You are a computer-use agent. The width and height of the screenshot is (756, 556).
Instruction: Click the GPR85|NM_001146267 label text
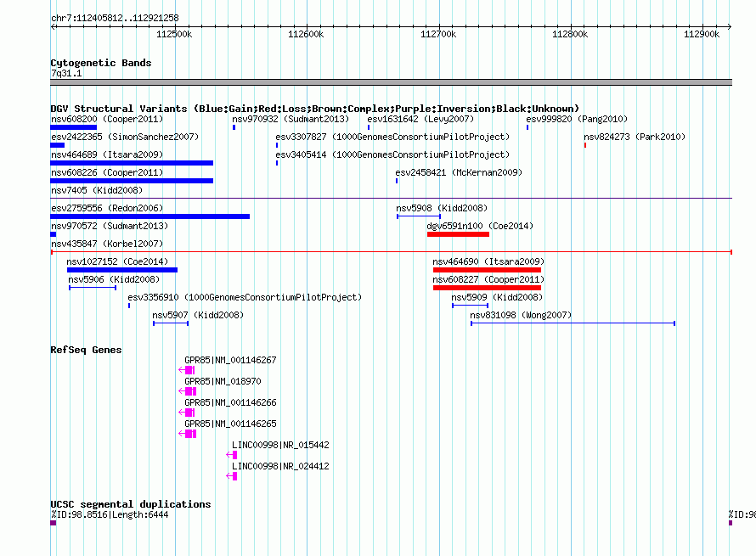click(x=230, y=360)
